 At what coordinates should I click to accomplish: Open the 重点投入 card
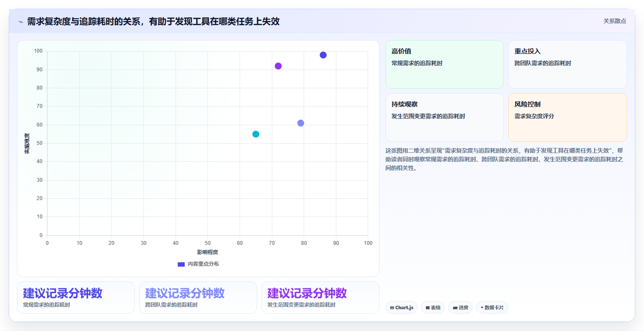(567, 64)
